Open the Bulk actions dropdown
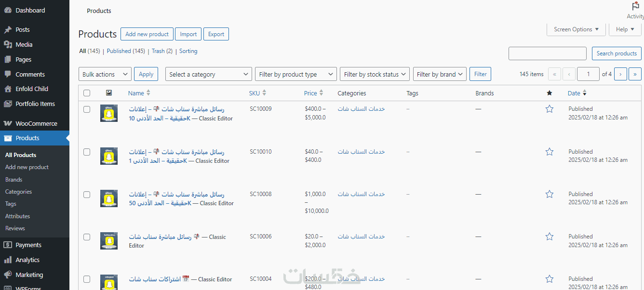 pyautogui.click(x=105, y=74)
